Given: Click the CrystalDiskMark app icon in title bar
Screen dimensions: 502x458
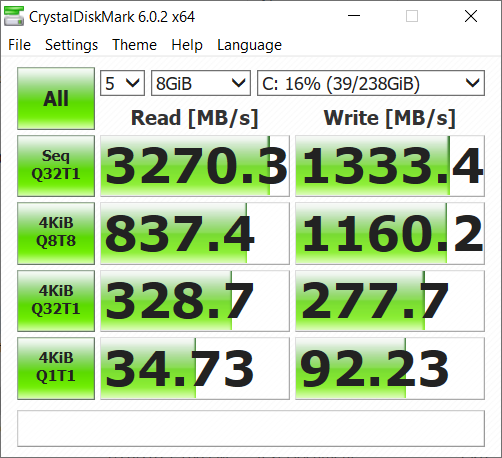Looking at the screenshot, I should pyautogui.click(x=14, y=16).
